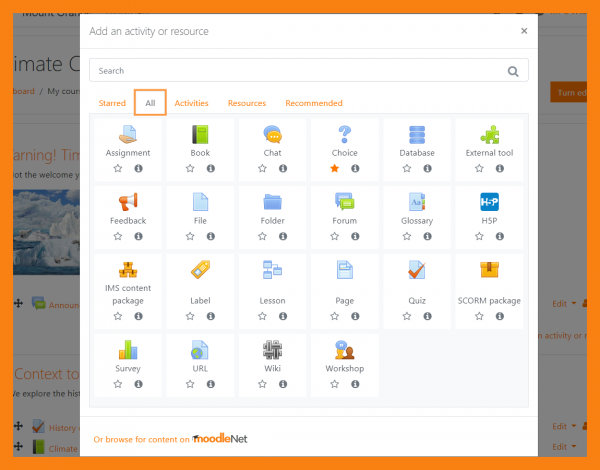The height and width of the screenshot is (470, 600).
Task: Pick the Chat activity icon
Action: [272, 135]
